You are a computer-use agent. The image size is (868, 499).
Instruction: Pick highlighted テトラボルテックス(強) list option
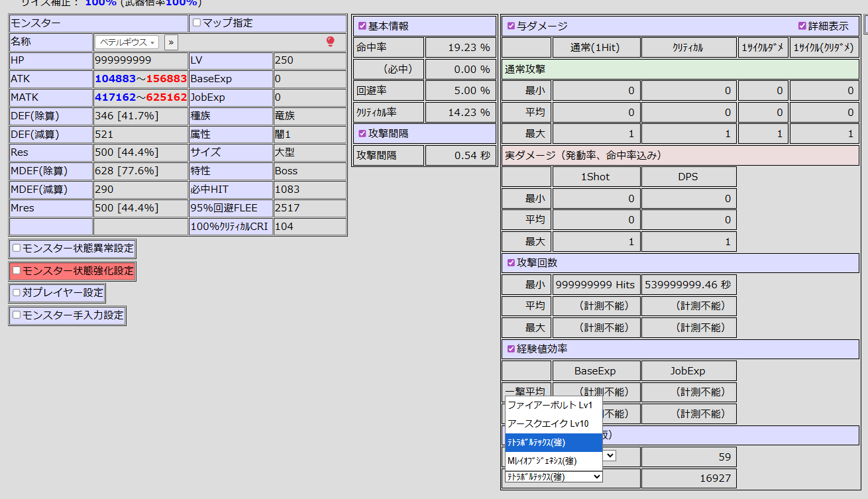[x=553, y=442]
